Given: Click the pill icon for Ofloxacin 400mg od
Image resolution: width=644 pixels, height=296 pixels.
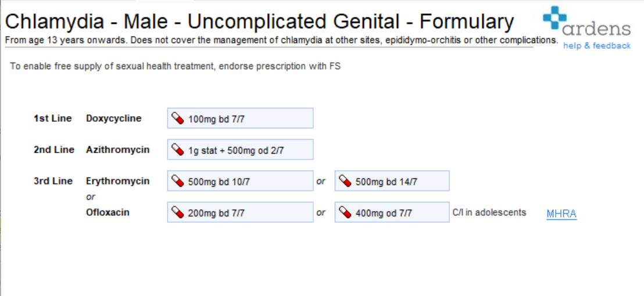Looking at the screenshot, I should point(345,212).
